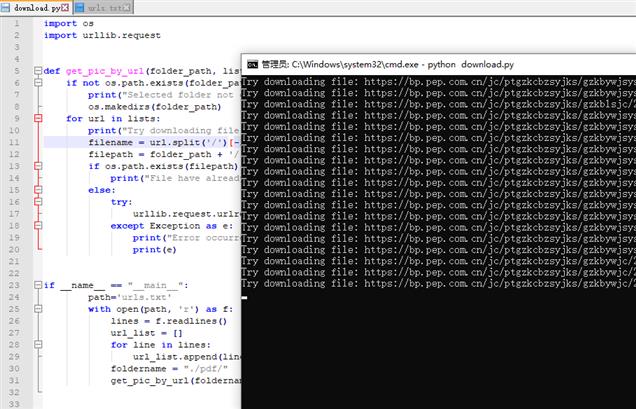Image resolution: width=636 pixels, height=409 pixels.
Task: Place cursor on 'import os' line
Action: (69, 24)
